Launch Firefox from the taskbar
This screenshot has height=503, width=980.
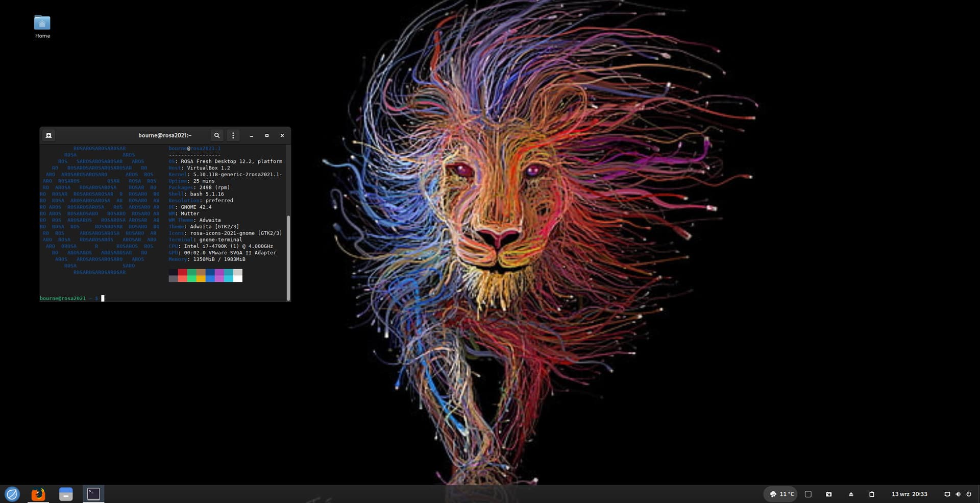pos(38,494)
